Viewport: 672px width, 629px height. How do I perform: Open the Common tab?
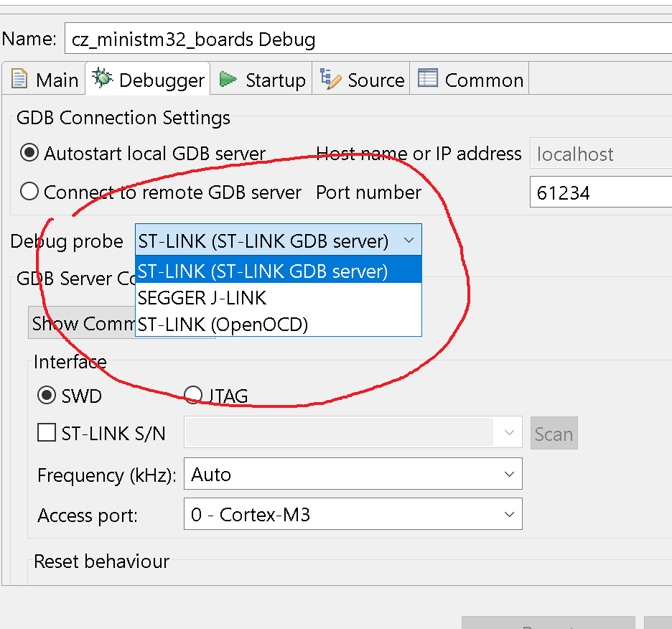470,80
